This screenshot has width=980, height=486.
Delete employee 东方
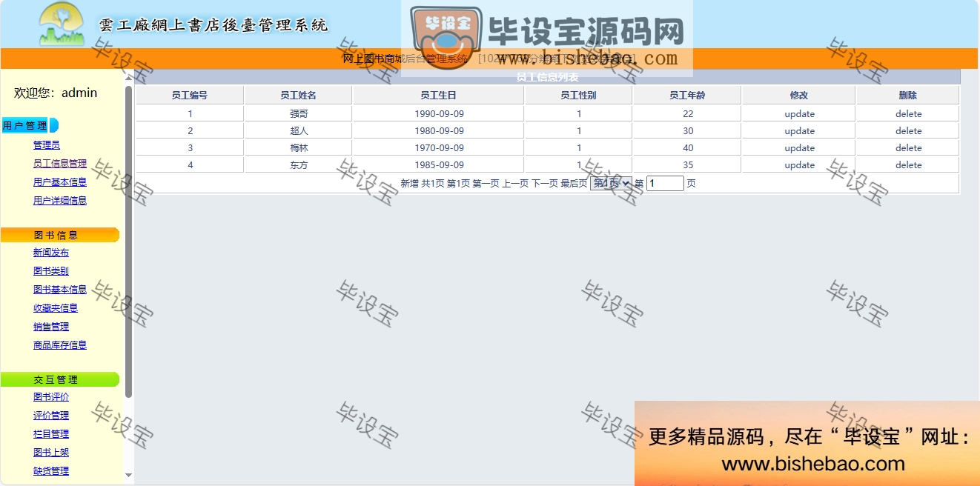pos(908,165)
